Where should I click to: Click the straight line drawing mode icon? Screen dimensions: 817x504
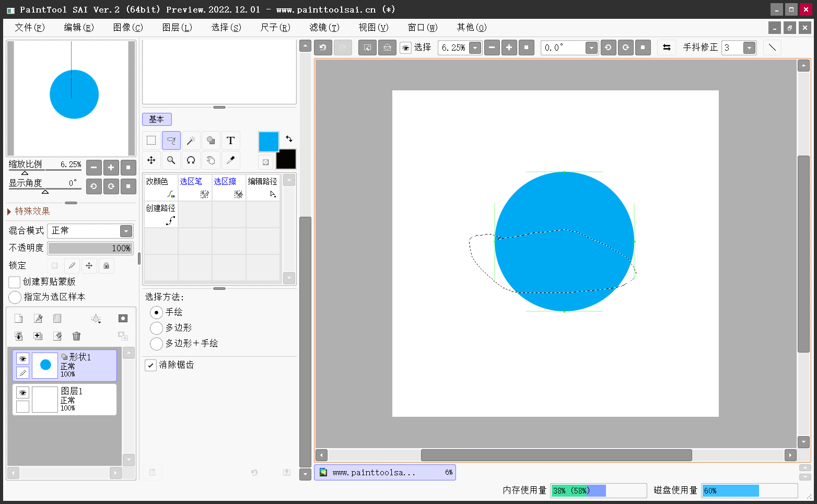coord(772,48)
